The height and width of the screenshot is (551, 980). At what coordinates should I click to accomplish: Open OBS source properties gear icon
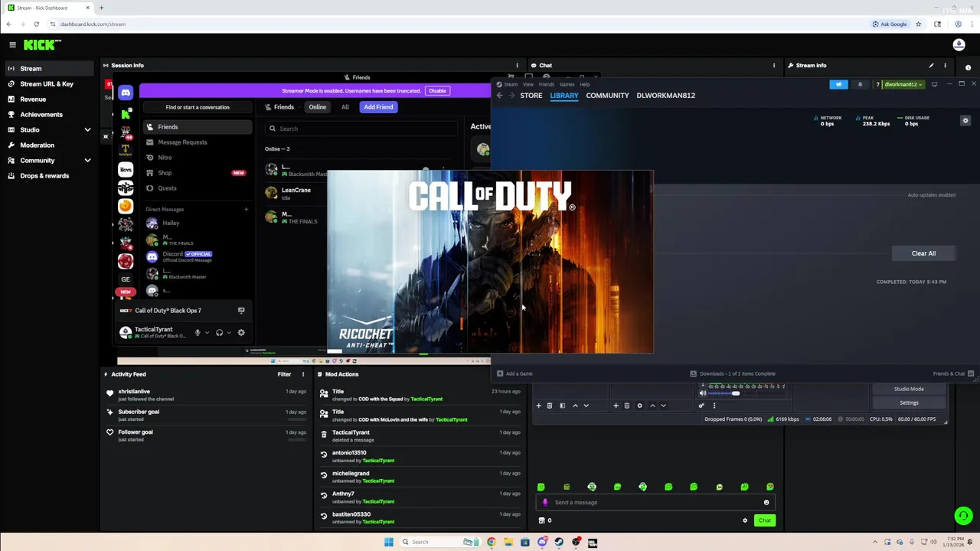tap(640, 406)
